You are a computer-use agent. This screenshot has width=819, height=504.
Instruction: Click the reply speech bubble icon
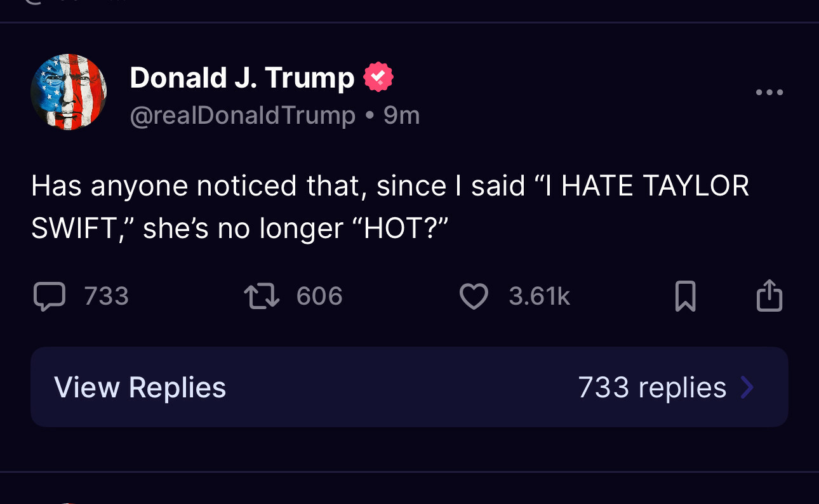pos(49,296)
